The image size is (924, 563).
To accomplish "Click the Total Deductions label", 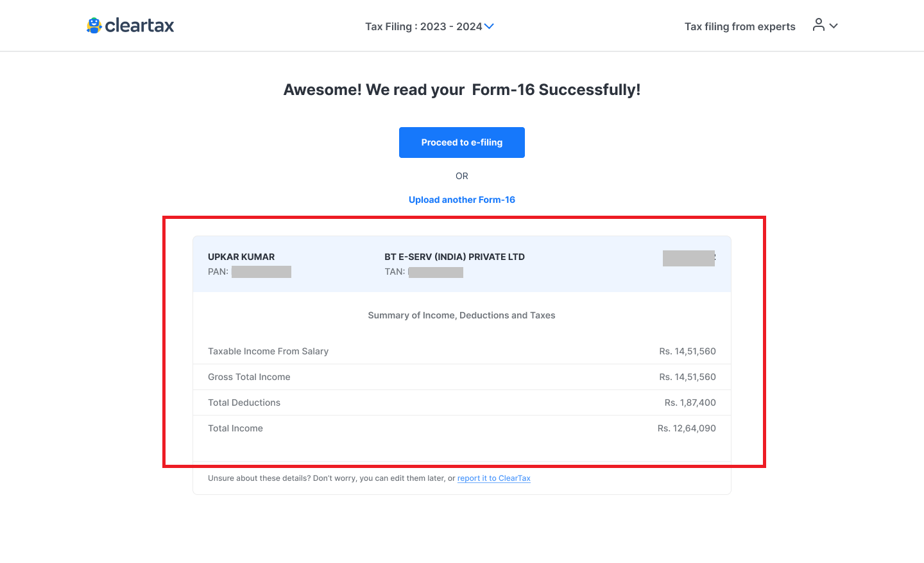I will (244, 403).
